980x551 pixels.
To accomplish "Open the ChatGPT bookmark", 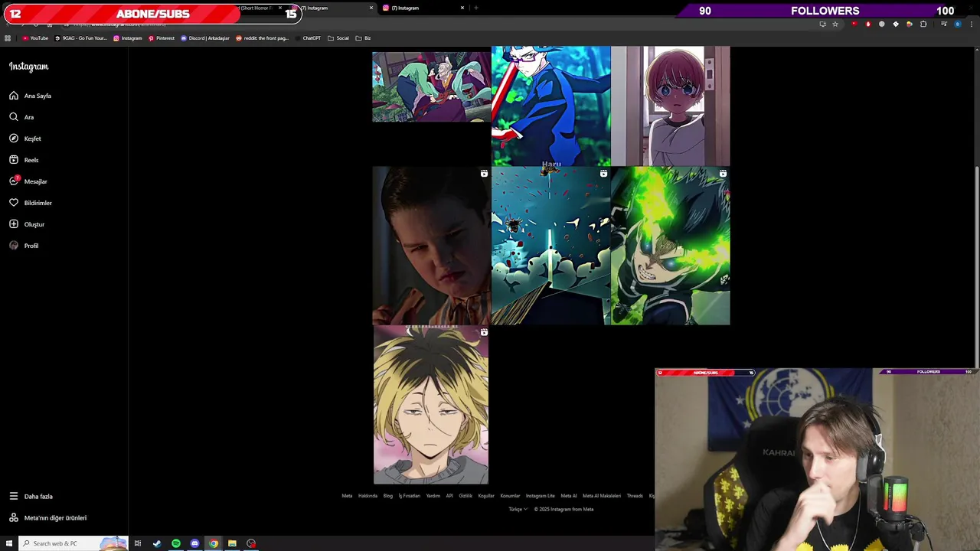I will [x=308, y=38].
